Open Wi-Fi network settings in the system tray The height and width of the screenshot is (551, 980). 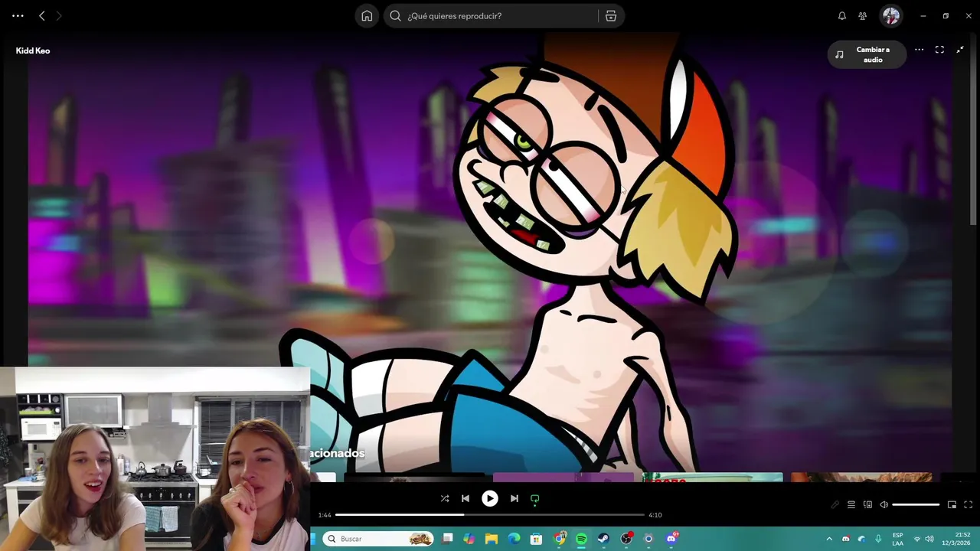point(917,539)
